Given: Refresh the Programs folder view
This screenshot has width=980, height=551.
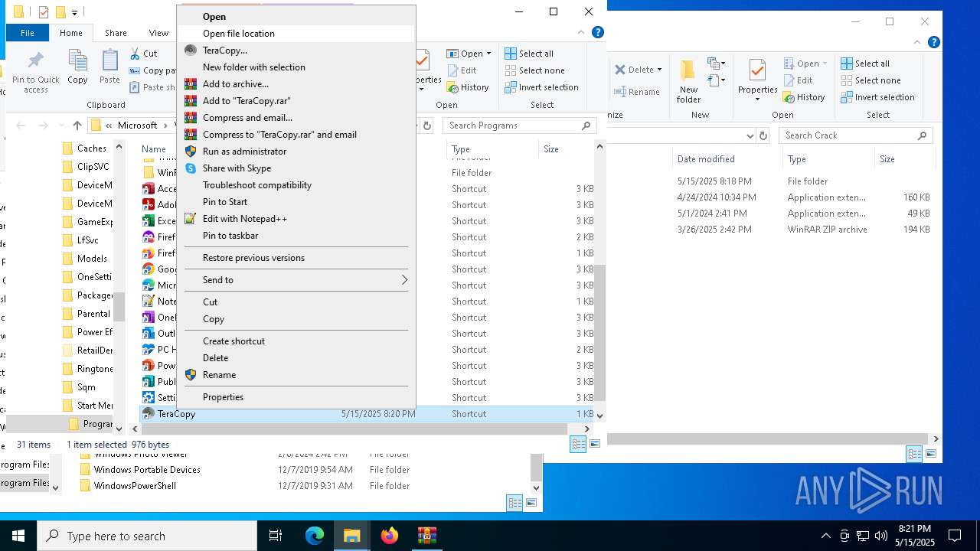Looking at the screenshot, I should point(427,126).
